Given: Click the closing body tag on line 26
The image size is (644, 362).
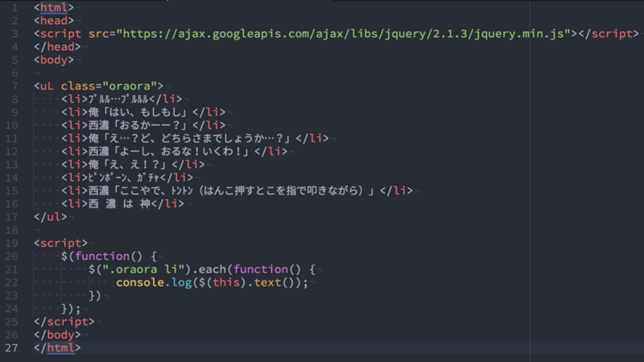Looking at the screenshot, I should pyautogui.click(x=57, y=335).
